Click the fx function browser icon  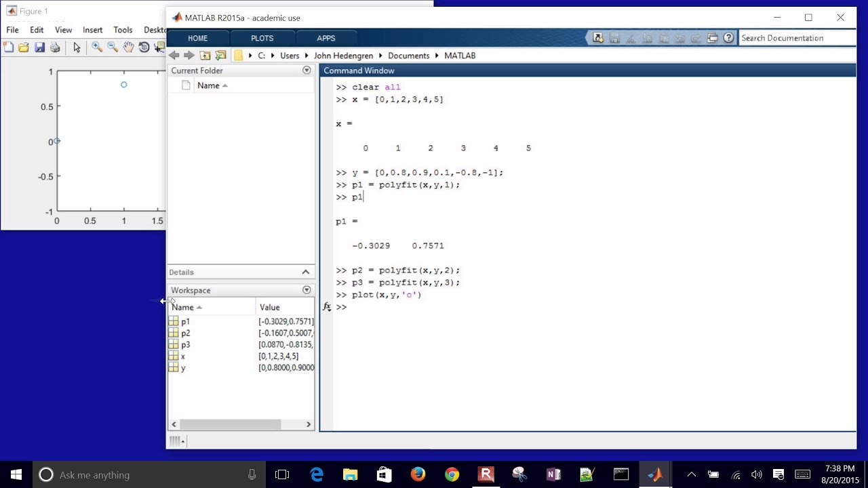[x=326, y=307]
